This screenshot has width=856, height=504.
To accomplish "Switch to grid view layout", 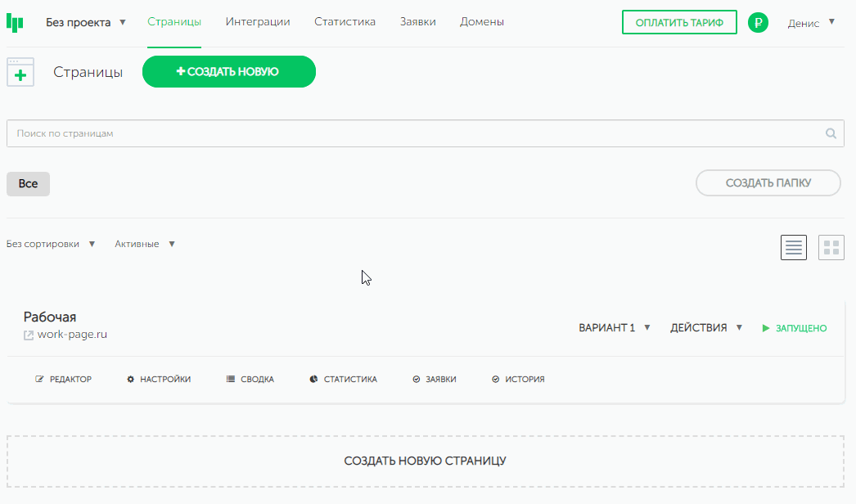I will pos(831,248).
